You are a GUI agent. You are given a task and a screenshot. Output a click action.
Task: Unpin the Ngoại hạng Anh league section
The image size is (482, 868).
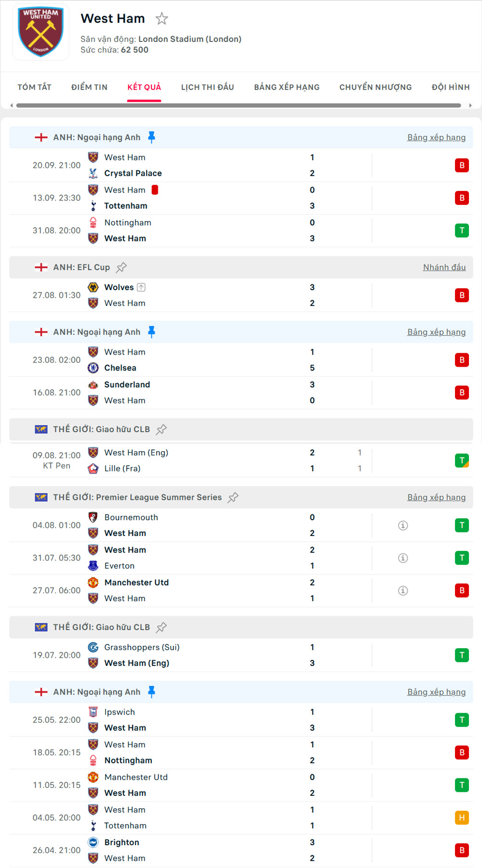(152, 137)
